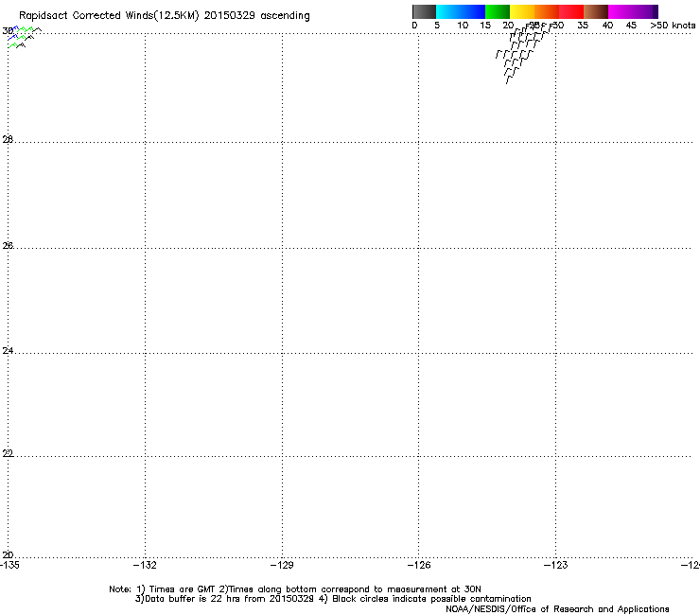Image resolution: width=700 pixels, height=615 pixels.
Task: Click the latitude axis label '28'
Action: point(8,139)
